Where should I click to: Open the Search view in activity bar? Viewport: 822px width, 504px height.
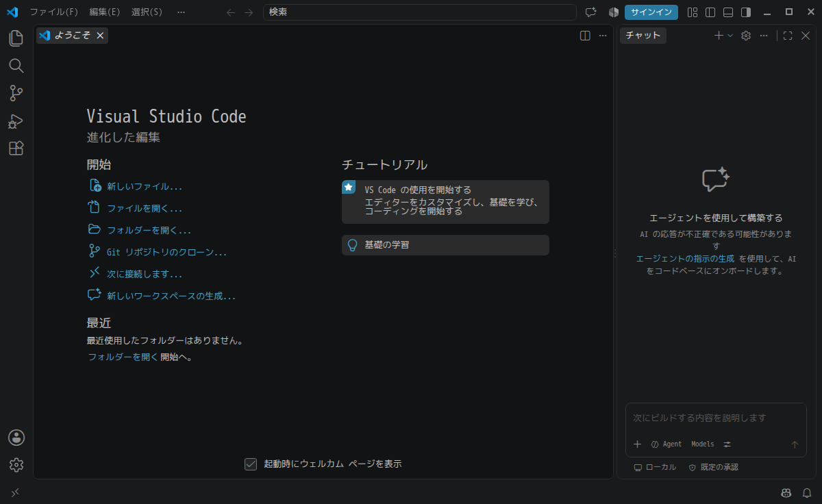[16, 66]
